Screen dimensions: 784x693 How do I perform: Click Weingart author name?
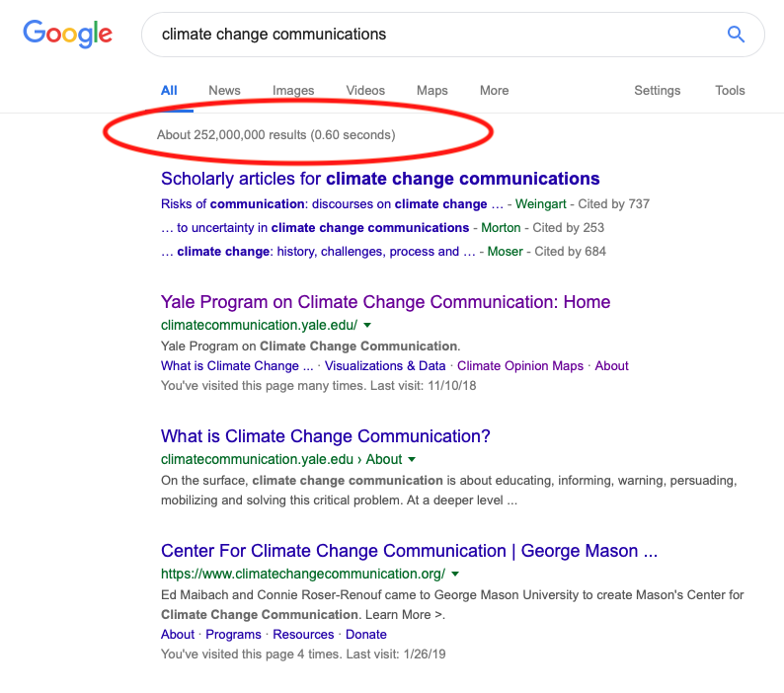pyautogui.click(x=540, y=204)
